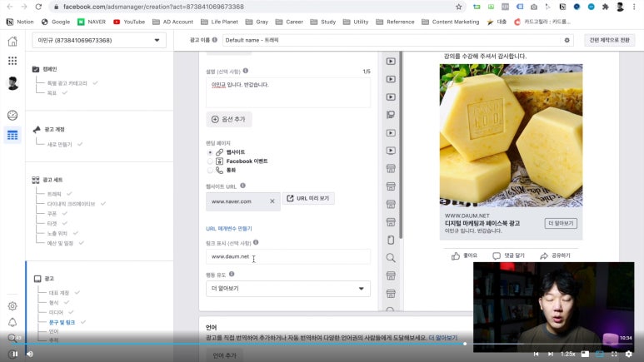Select the mobile phone placement preview icon
The height and width of the screenshot is (362, 644).
(391, 240)
